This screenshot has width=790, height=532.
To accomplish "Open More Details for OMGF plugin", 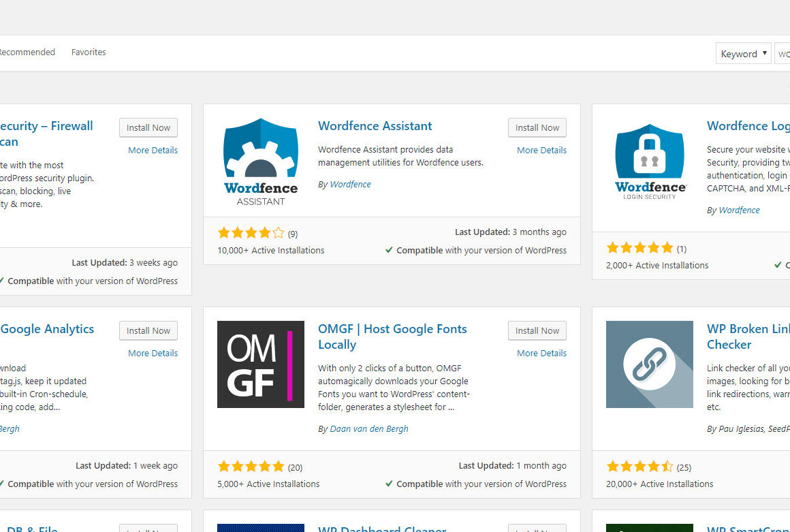I will 541,354.
